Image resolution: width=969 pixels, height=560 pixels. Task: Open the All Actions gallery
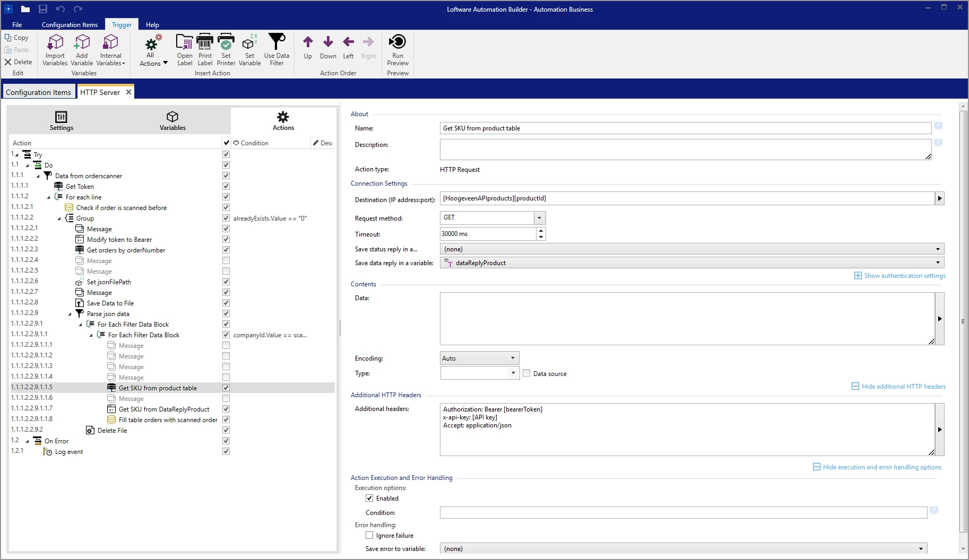pyautogui.click(x=153, y=50)
